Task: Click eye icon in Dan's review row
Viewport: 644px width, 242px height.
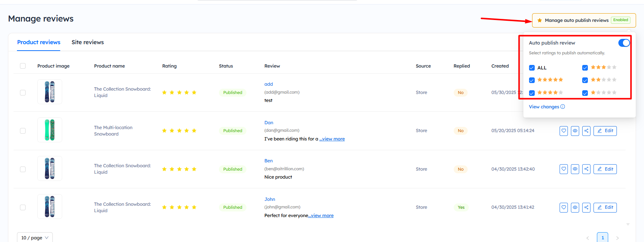Action: (575, 131)
